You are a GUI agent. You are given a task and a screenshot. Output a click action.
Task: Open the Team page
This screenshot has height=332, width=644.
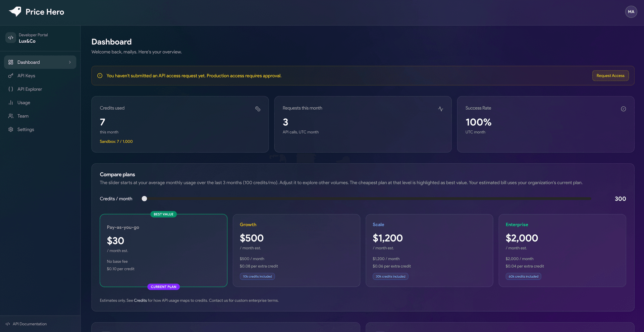tap(40, 116)
